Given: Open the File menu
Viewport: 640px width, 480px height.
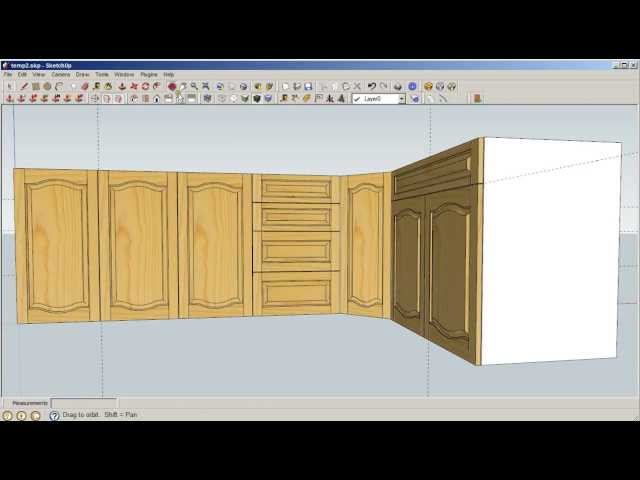Looking at the screenshot, I should [7, 75].
